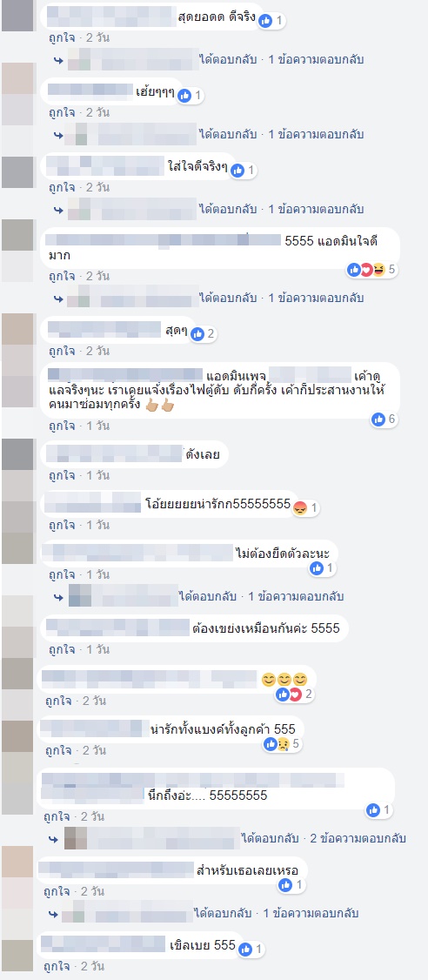
Task: Expand the reply thread under the 'ใส่ใจดีจริงๆ' comment
Action: 316,209
